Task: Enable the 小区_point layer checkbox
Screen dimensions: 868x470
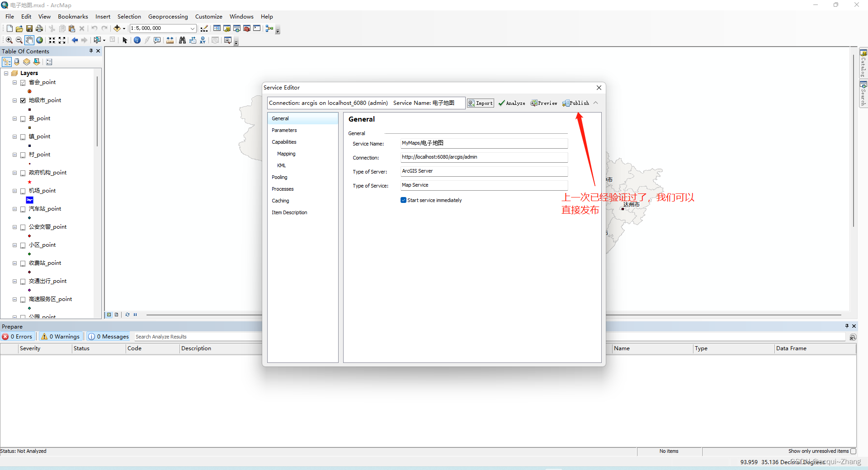Action: pos(23,245)
